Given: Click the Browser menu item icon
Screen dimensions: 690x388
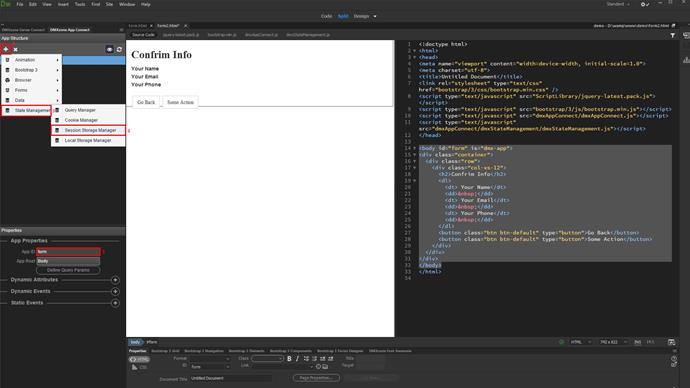Looking at the screenshot, I should pyautogui.click(x=7, y=80).
